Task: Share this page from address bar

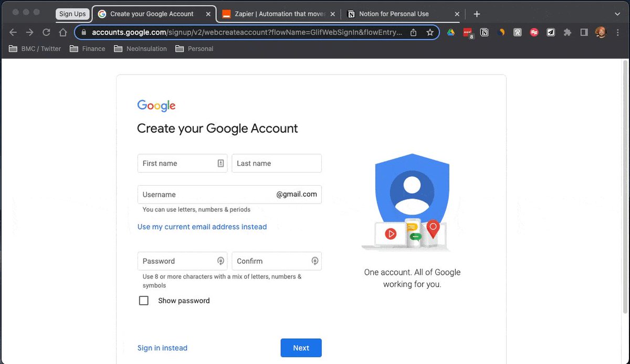Action: pyautogui.click(x=413, y=33)
